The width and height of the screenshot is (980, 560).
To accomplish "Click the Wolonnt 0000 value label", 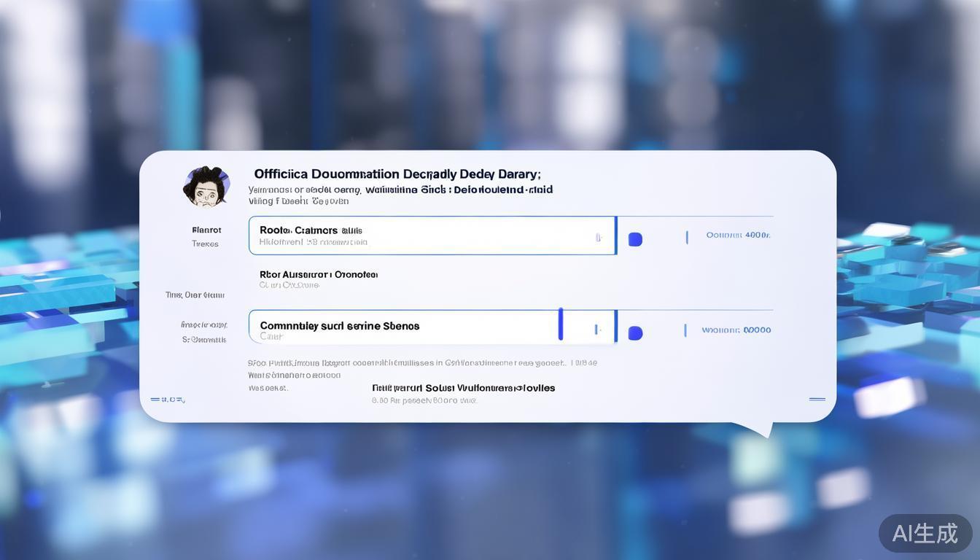I will click(736, 330).
